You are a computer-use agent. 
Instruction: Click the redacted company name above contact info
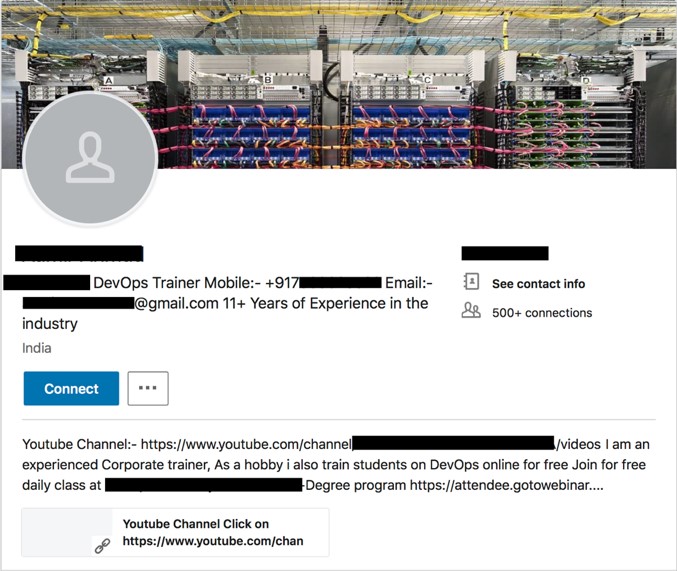point(505,254)
